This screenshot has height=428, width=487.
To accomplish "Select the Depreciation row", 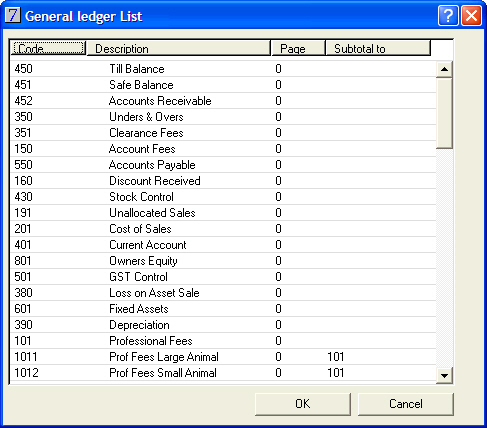I will 223,325.
